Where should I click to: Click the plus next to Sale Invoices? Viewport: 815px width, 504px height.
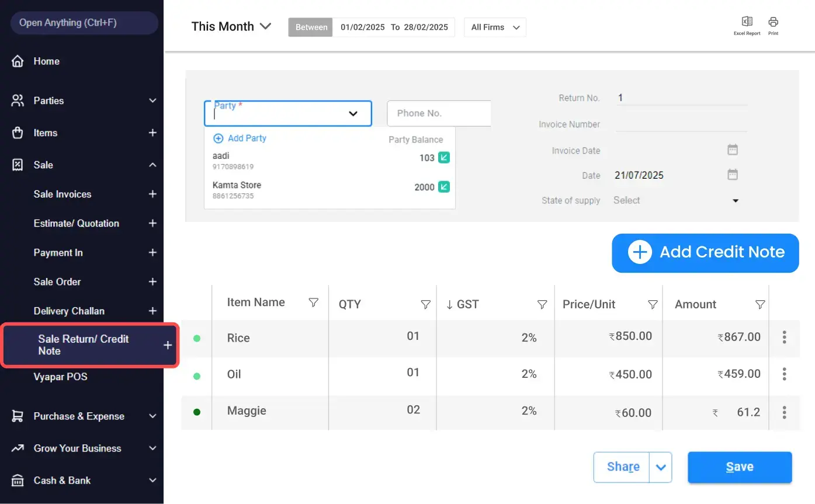152,194
